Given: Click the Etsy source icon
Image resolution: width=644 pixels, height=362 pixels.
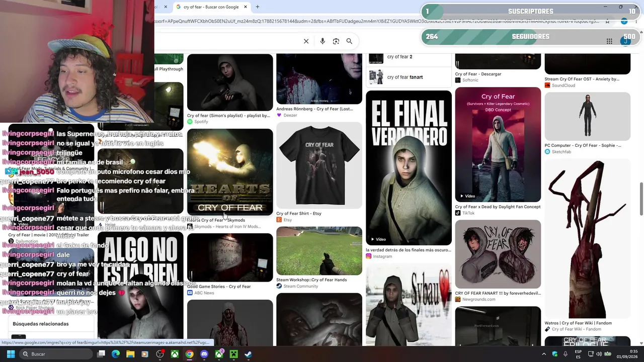Looking at the screenshot, I should pyautogui.click(x=279, y=220).
